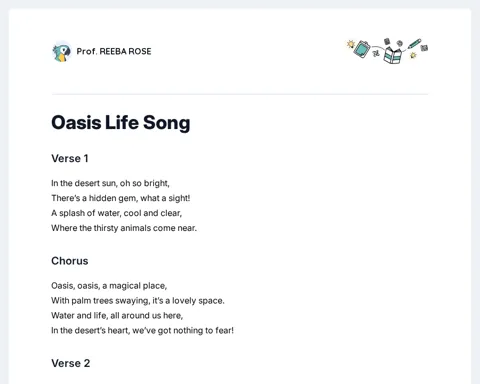Select the Chorus heading
This screenshot has height=384, width=480.
[x=70, y=261]
